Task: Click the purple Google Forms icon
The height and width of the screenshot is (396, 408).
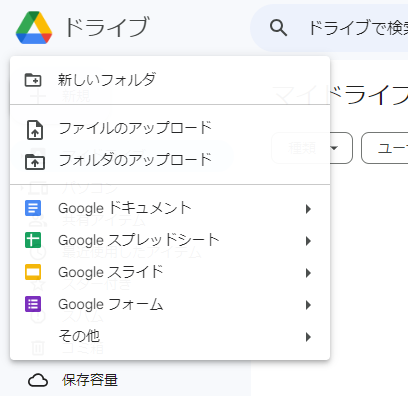Action: [x=33, y=304]
